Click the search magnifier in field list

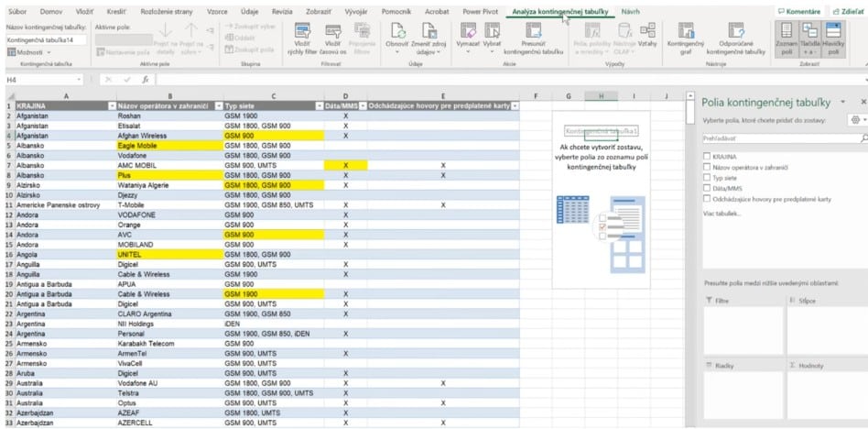(x=864, y=139)
